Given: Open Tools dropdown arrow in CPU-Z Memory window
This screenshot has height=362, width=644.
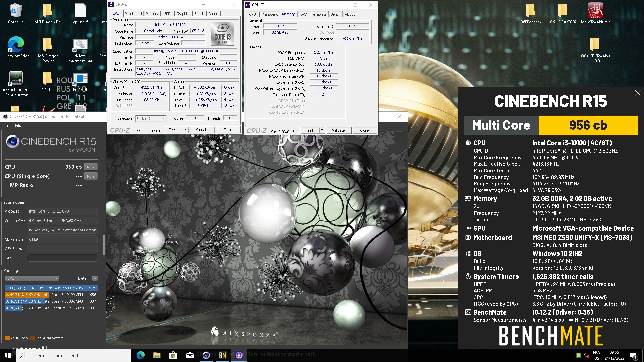Looking at the screenshot, I should (322, 130).
